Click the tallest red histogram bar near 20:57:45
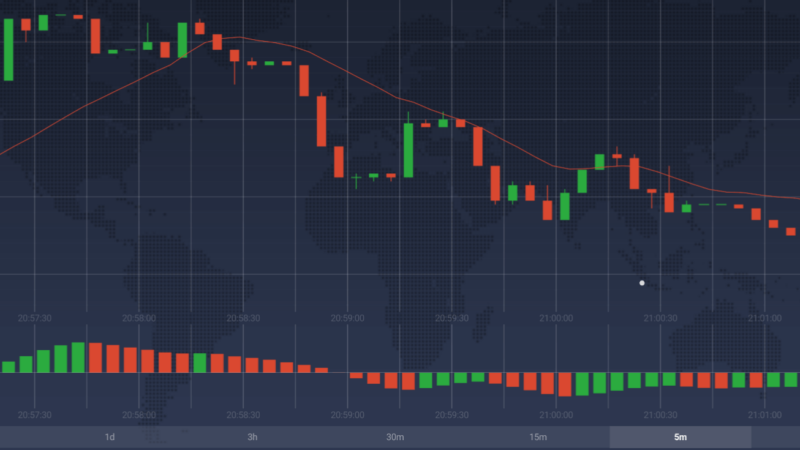The image size is (800, 450). (x=96, y=357)
